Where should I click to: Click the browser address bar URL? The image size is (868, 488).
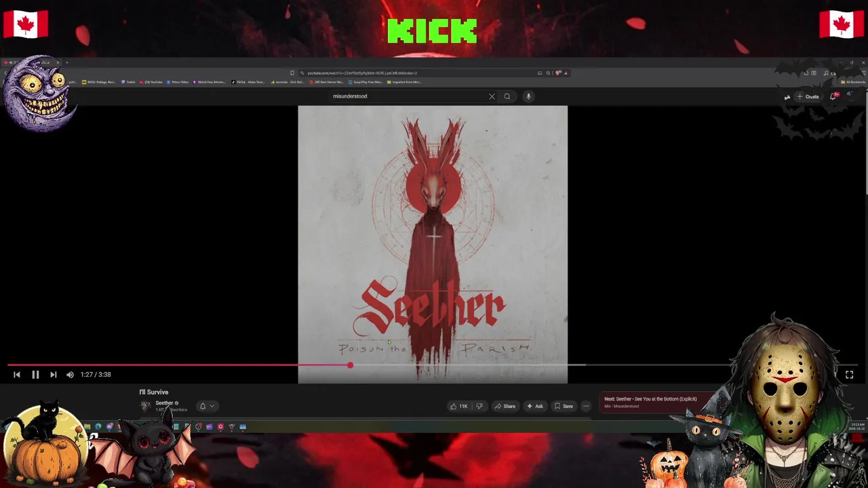362,73
